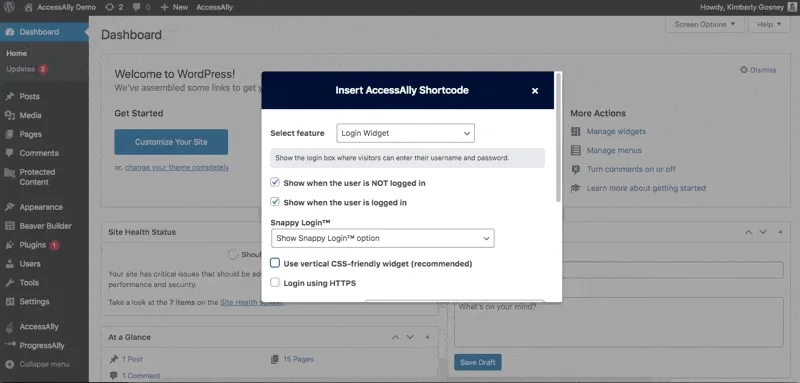Image resolution: width=800 pixels, height=383 pixels.
Task: Click the Customize Your Site button
Action: 171,142
